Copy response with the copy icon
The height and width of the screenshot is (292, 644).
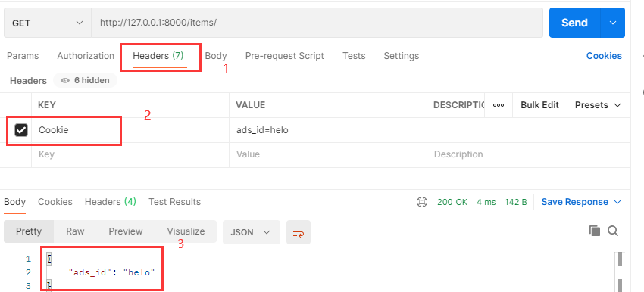coord(594,231)
